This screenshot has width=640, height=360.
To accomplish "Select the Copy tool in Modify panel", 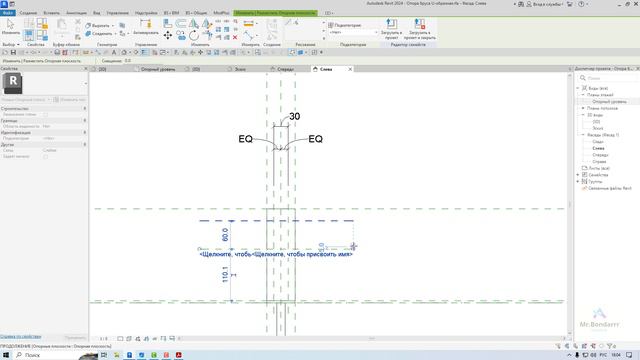I will tap(181, 36).
